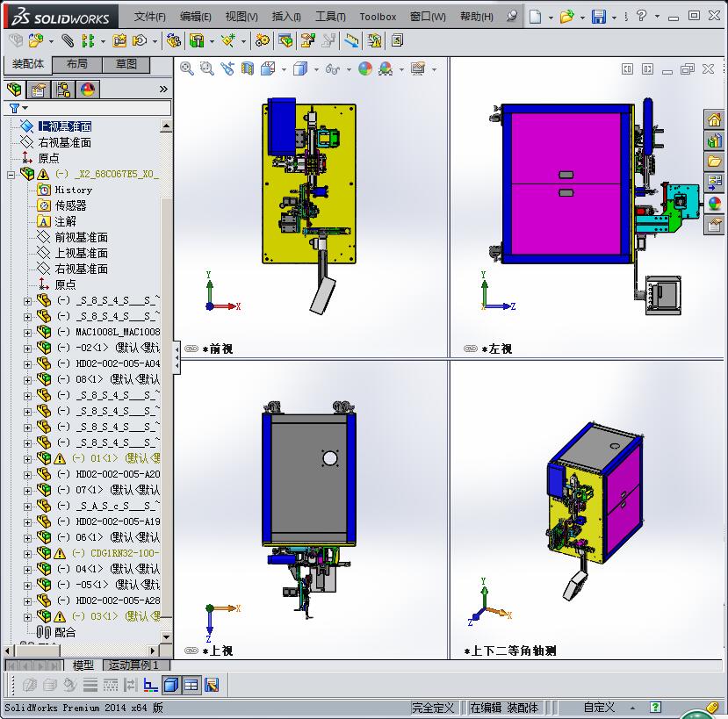
Task: Collapse the _X2_68C067E5_X0_ assembly node
Action: click(x=11, y=175)
